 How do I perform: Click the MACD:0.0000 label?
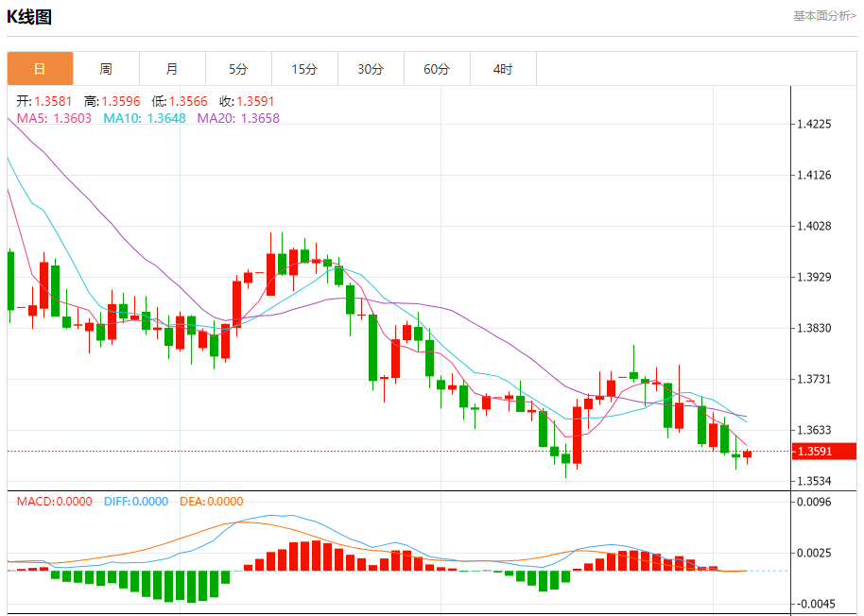pos(54,502)
